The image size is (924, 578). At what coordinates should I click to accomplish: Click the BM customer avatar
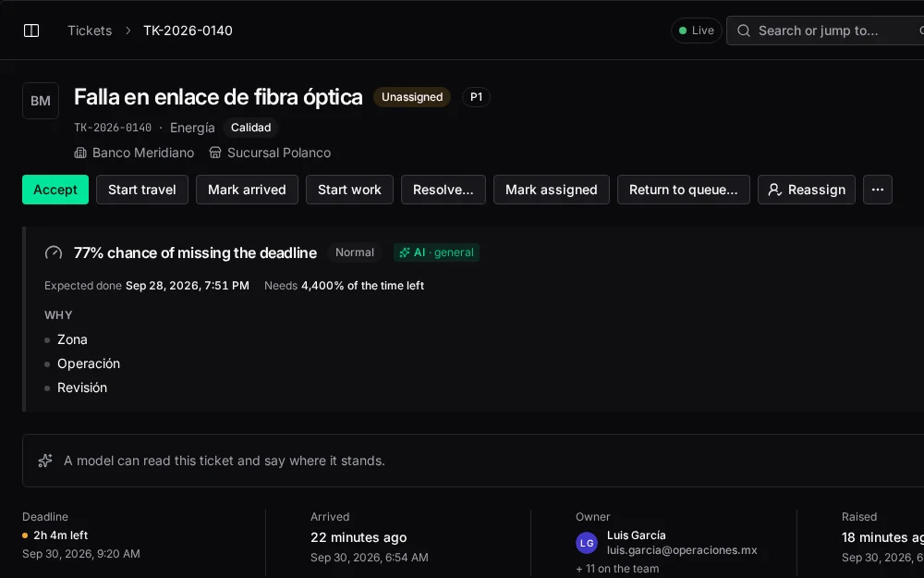41,101
